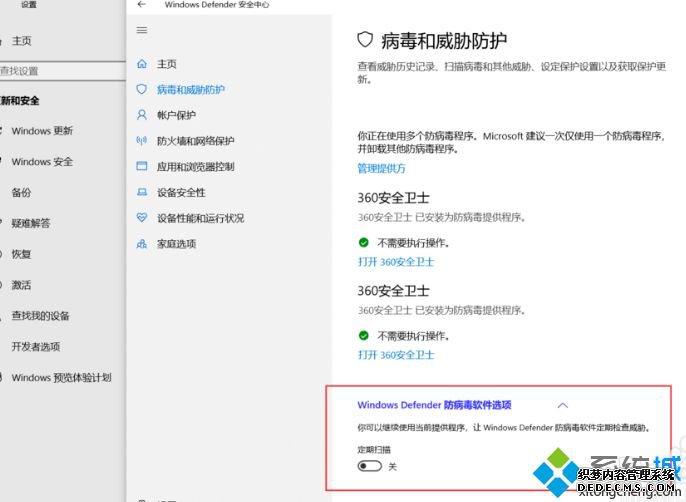This screenshot has height=502, width=686.
Task: Open 恢复 in Settings window
Action: (21, 254)
